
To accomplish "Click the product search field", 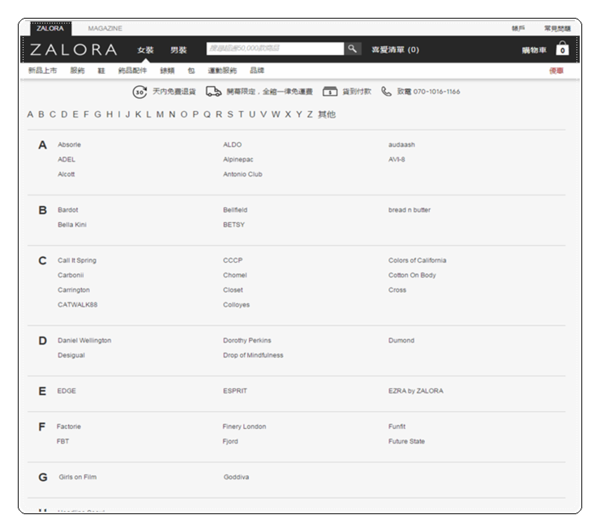I will coord(275,49).
